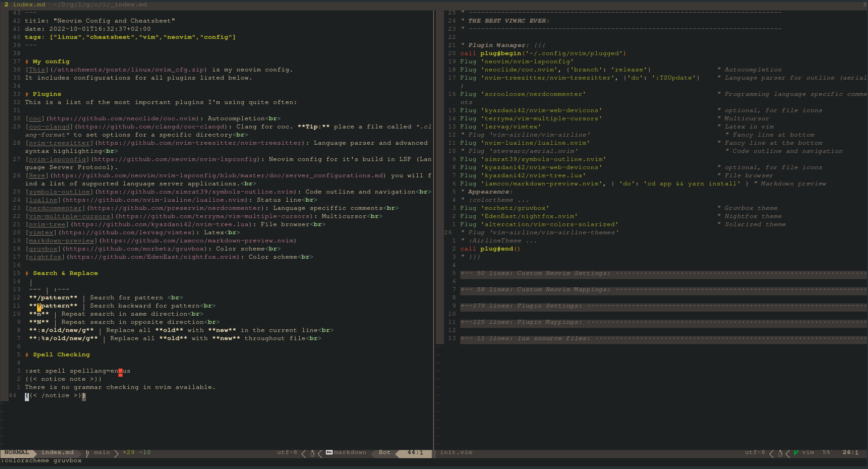Click the Plug 'morhetz/gruvbox' line

pyautogui.click(x=505, y=208)
